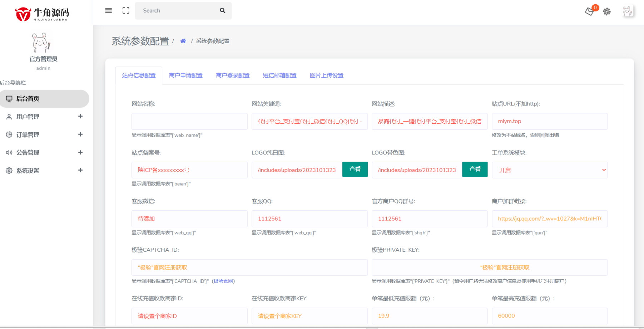The image size is (644, 329).
Task: Click the 单笔最高充值限额 field showing 60000
Action: coord(550,316)
